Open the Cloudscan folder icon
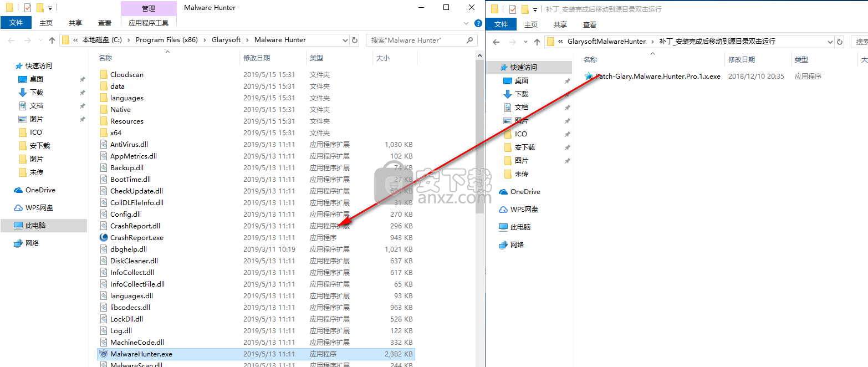Screen dimensions: 868x367 [104, 74]
